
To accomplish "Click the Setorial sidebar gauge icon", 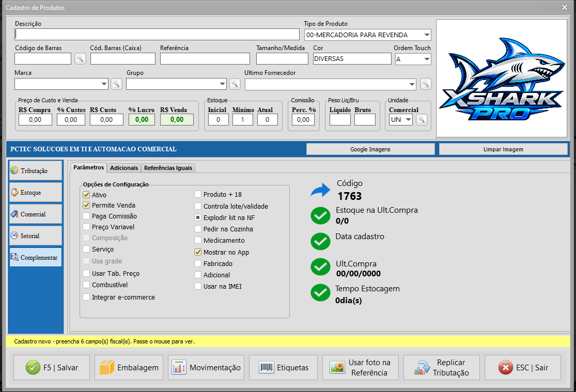I will pos(14,236).
